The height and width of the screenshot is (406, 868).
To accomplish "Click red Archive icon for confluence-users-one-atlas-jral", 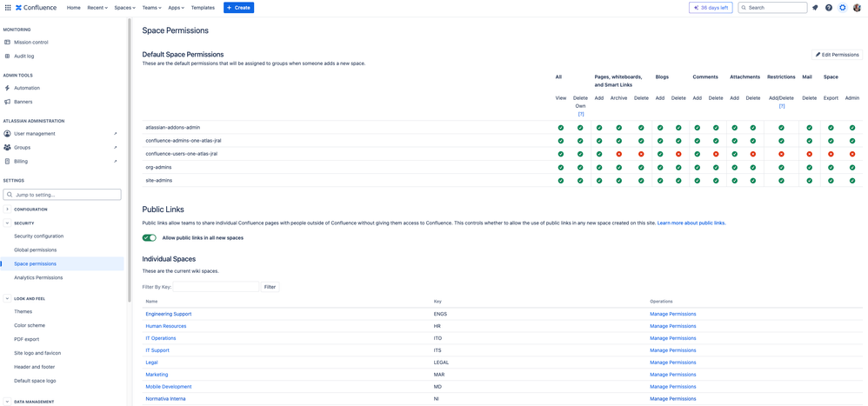I will 619,154.
